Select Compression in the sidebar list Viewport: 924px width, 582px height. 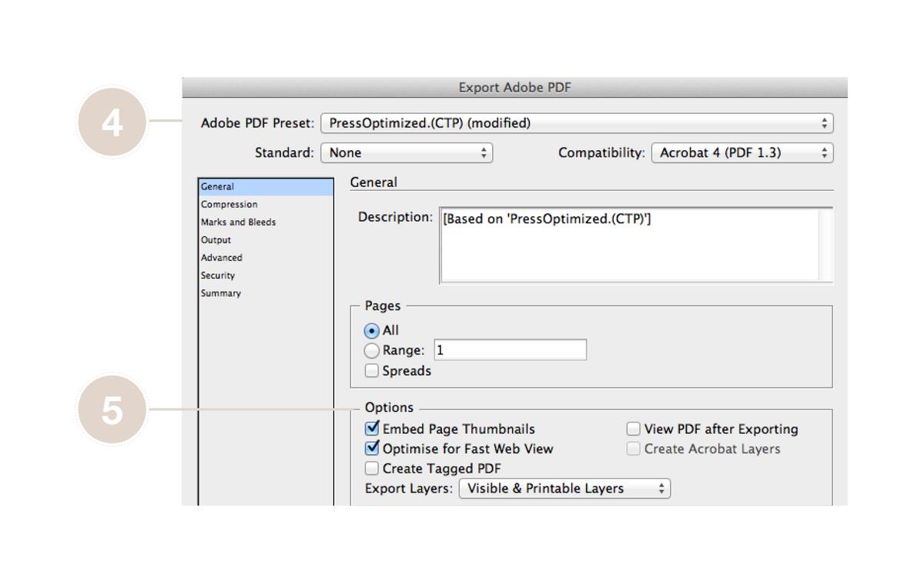[266, 205]
